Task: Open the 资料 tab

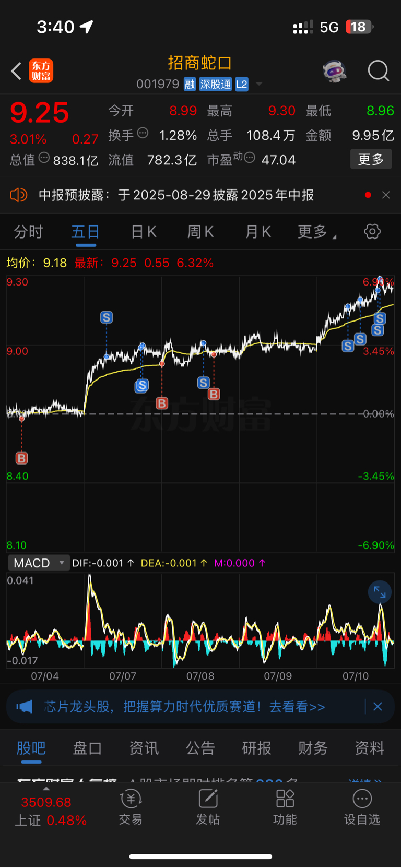Action: coord(369,748)
